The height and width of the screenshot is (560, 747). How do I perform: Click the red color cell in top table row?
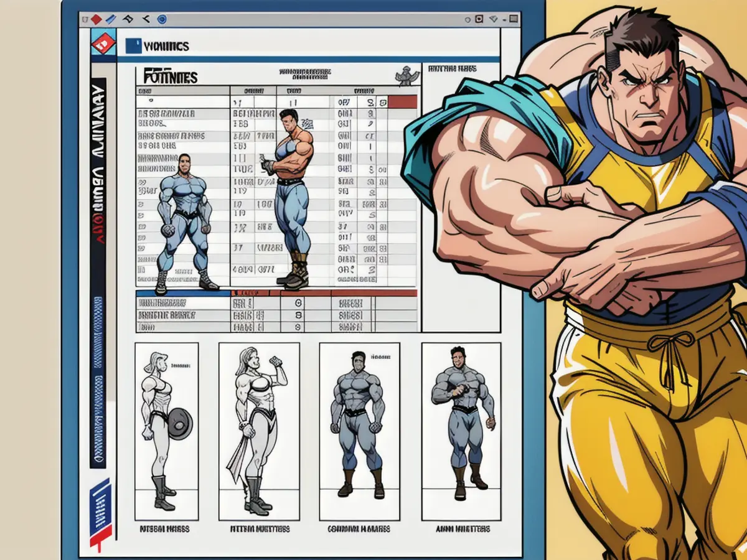403,102
